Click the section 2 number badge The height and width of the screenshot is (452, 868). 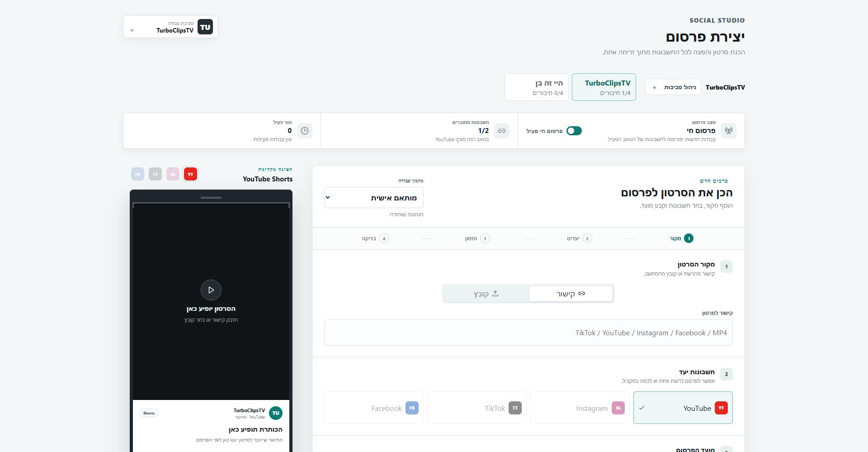coord(726,374)
